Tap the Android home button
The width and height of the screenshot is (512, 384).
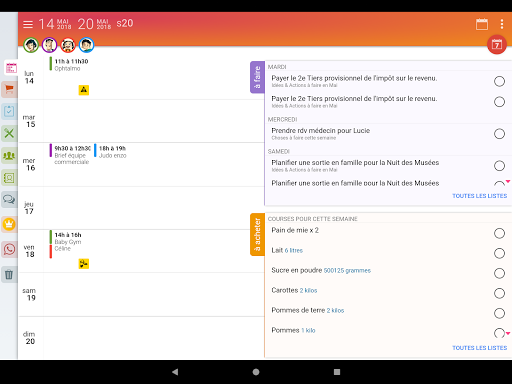click(256, 372)
